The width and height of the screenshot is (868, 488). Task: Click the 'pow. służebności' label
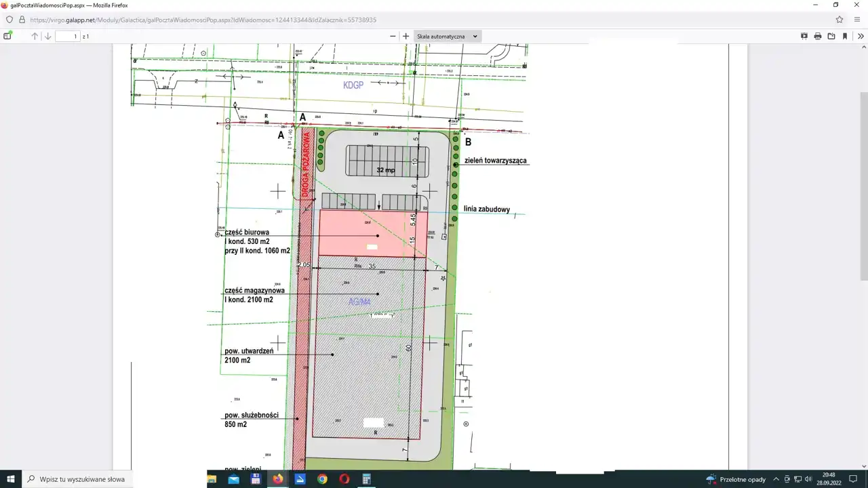pyautogui.click(x=252, y=415)
